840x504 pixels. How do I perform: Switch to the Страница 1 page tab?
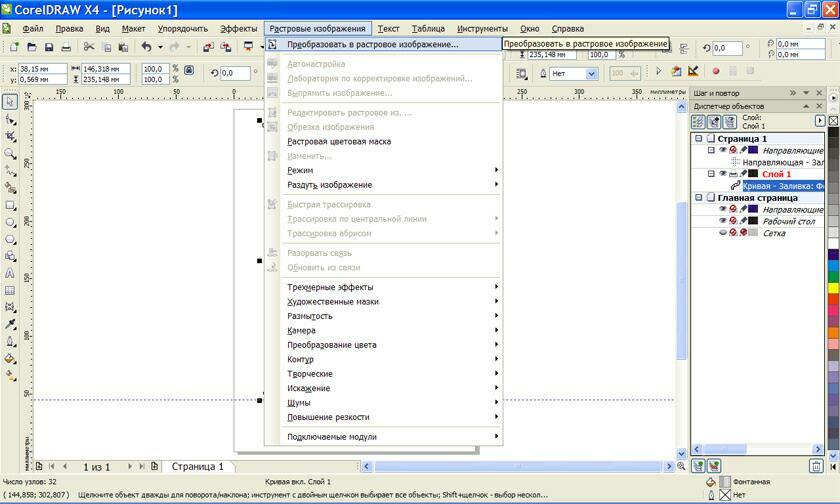point(199,466)
